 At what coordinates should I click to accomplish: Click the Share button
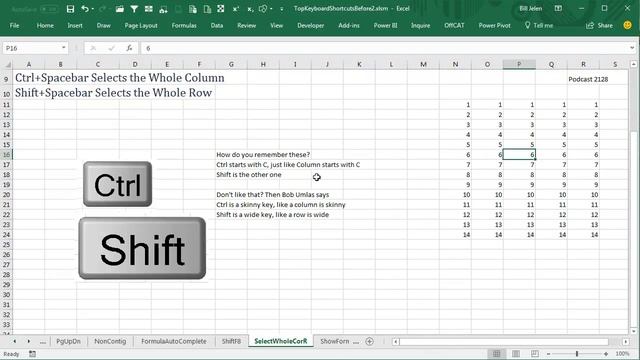tap(600, 25)
